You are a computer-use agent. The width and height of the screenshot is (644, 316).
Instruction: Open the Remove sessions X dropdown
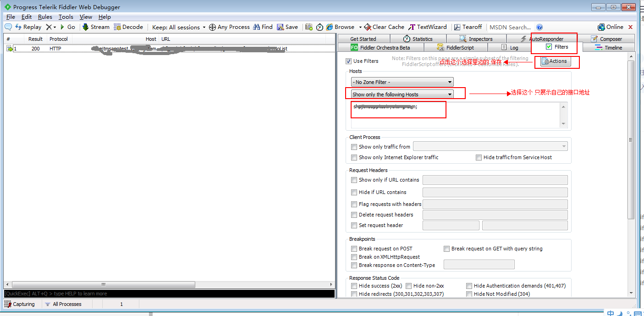(x=51, y=27)
